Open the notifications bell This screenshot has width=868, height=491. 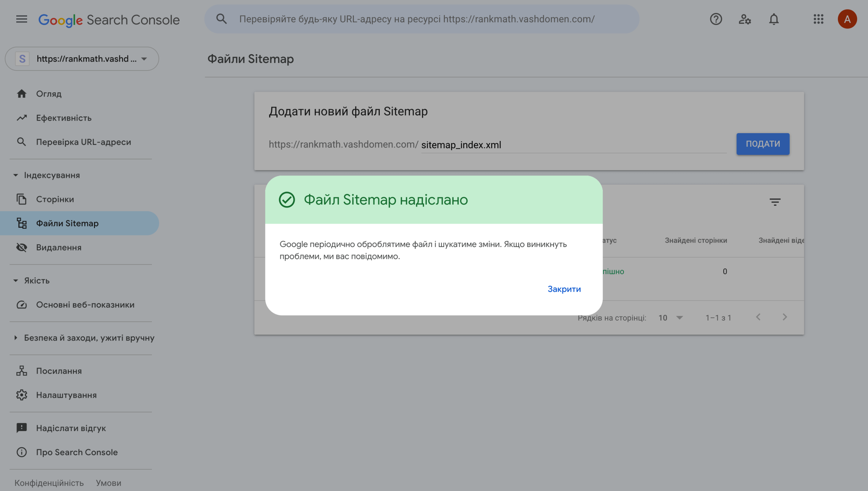click(x=774, y=19)
